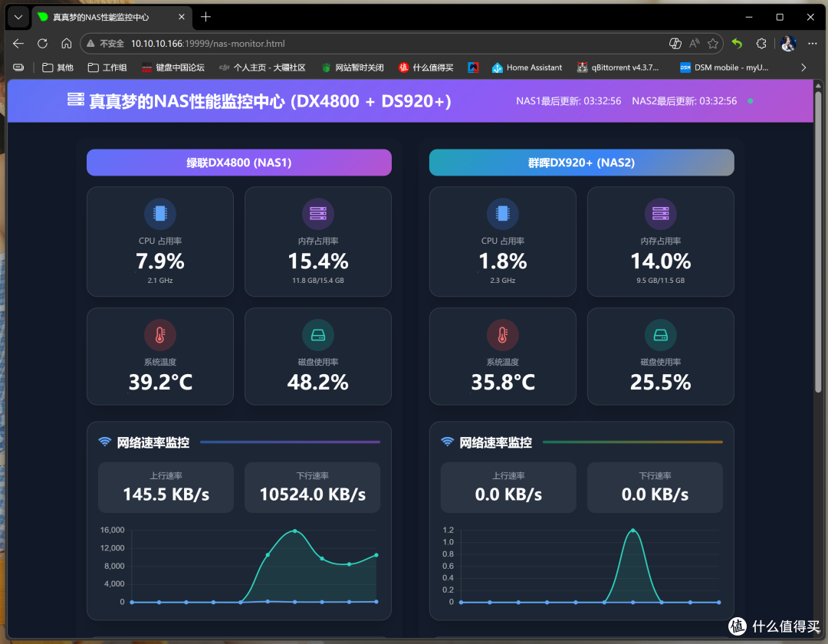Expand the bookmarks overflow chevron

803,67
